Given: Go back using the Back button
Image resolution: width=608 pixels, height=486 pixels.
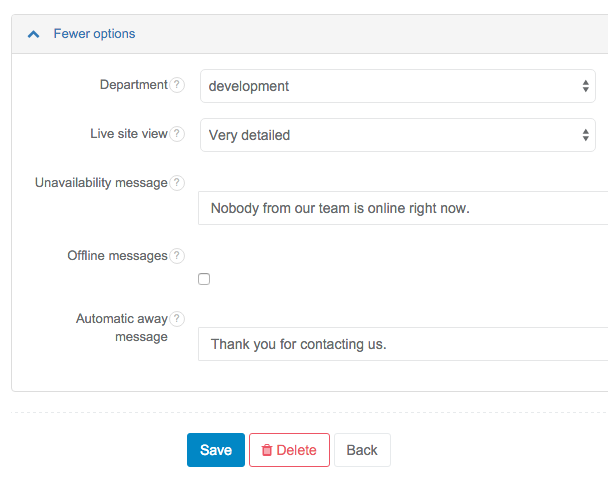Looking at the screenshot, I should click(x=362, y=450).
